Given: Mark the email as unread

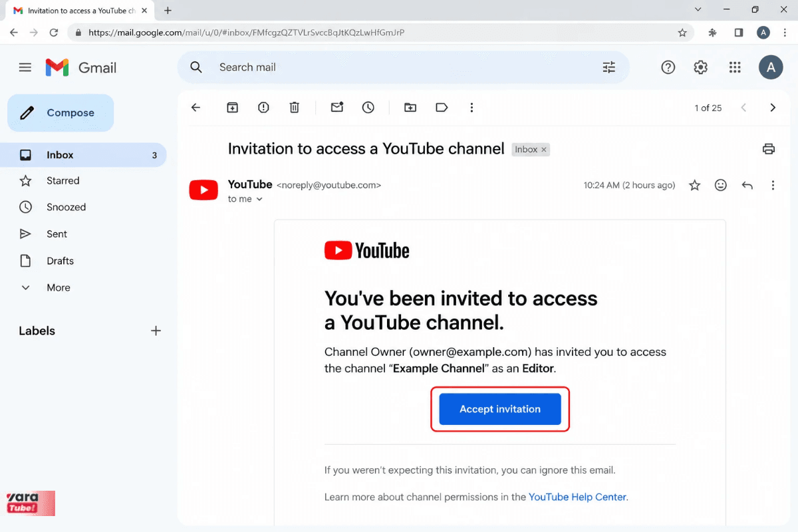Looking at the screenshot, I should coord(337,107).
